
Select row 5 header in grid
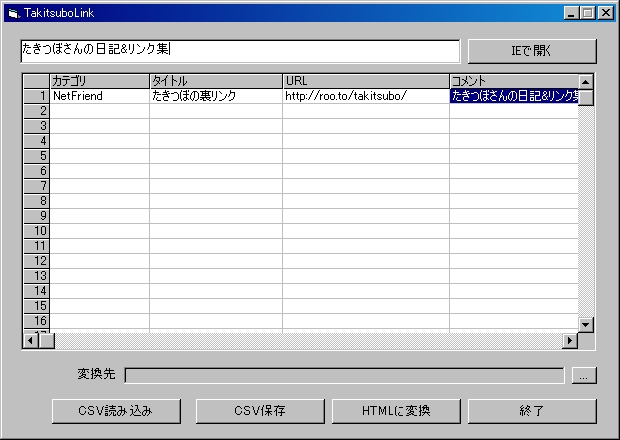(x=36, y=156)
